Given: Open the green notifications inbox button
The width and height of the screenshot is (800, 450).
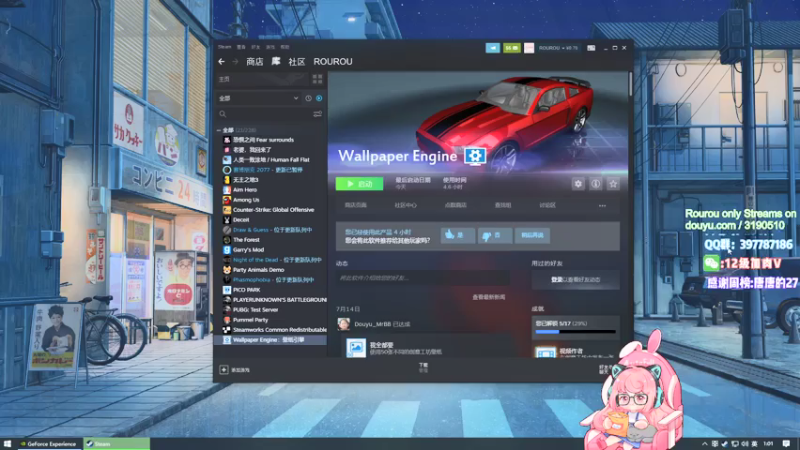Looking at the screenshot, I should [x=511, y=48].
